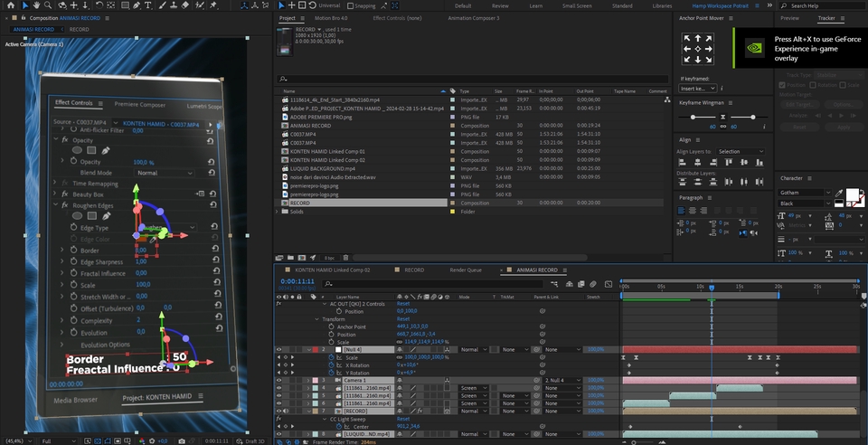This screenshot has width=868, height=445.
Task: Switch to the Learn workspace
Action: (536, 5)
